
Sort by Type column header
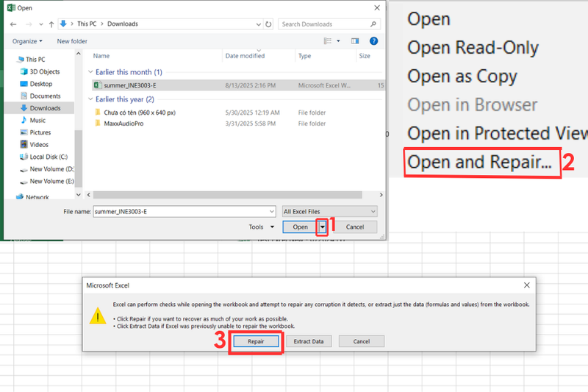(x=304, y=56)
